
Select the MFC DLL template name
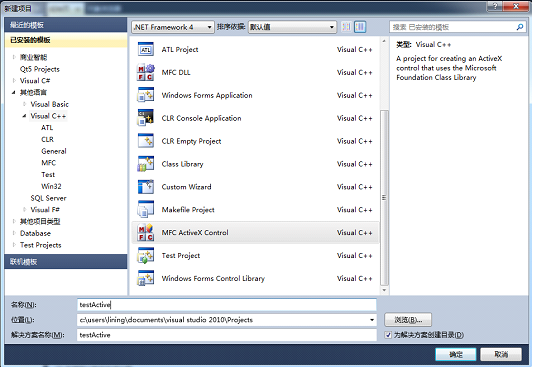(x=176, y=72)
